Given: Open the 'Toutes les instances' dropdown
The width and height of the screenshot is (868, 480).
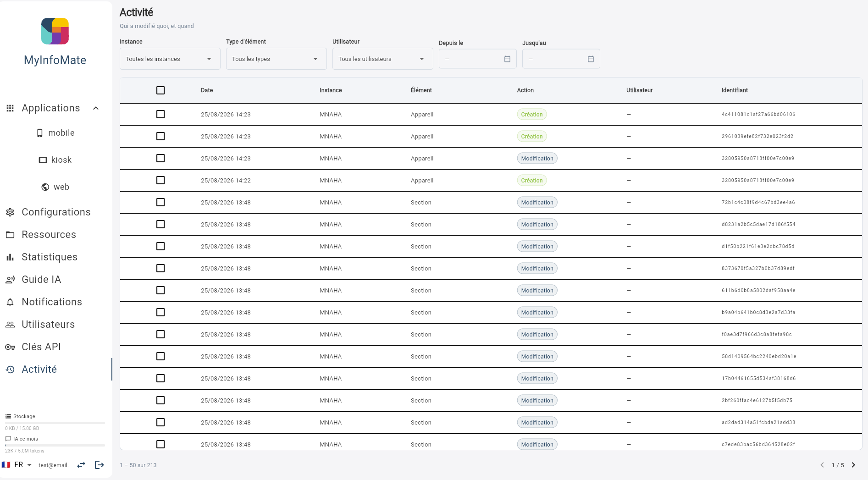Looking at the screenshot, I should pyautogui.click(x=170, y=59).
